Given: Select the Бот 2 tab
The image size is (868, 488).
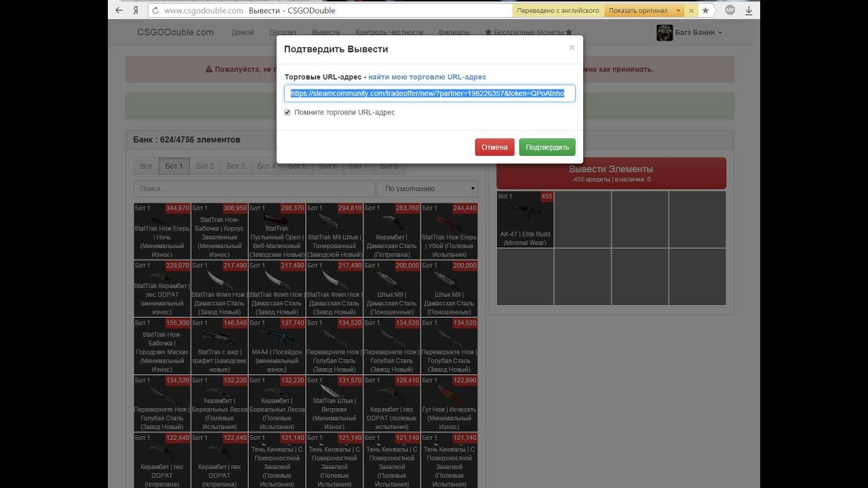Looking at the screenshot, I should point(205,166).
